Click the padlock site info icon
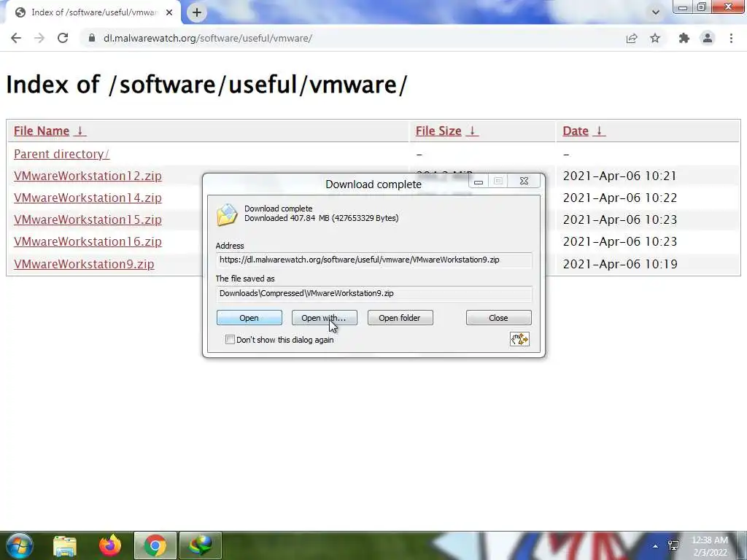The height and width of the screenshot is (560, 747). pos(92,38)
